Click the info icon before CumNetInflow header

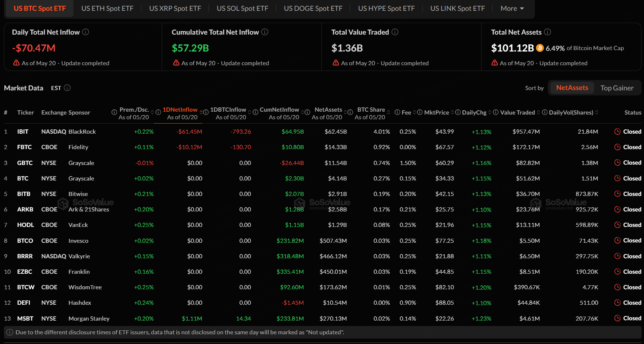click(255, 112)
